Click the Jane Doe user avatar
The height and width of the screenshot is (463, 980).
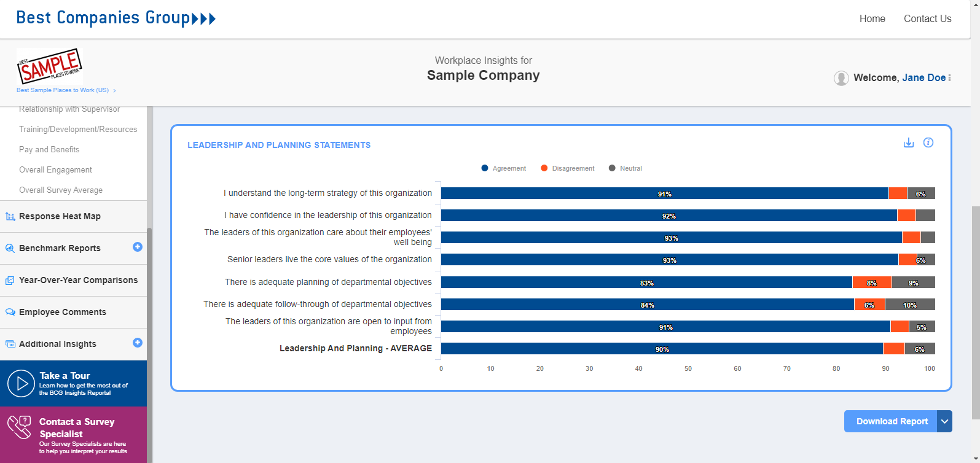(841, 78)
